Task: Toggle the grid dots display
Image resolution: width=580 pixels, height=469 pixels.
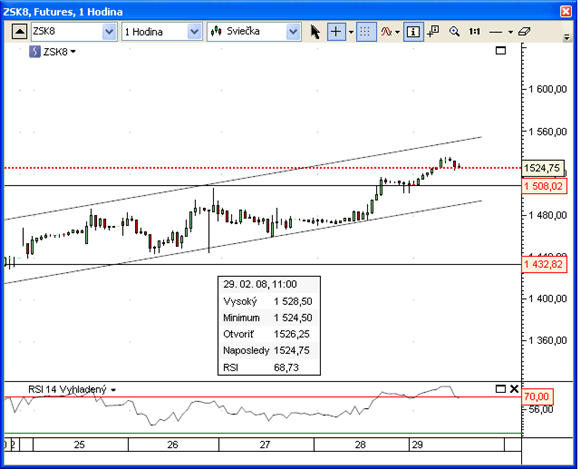Action: click(x=365, y=32)
